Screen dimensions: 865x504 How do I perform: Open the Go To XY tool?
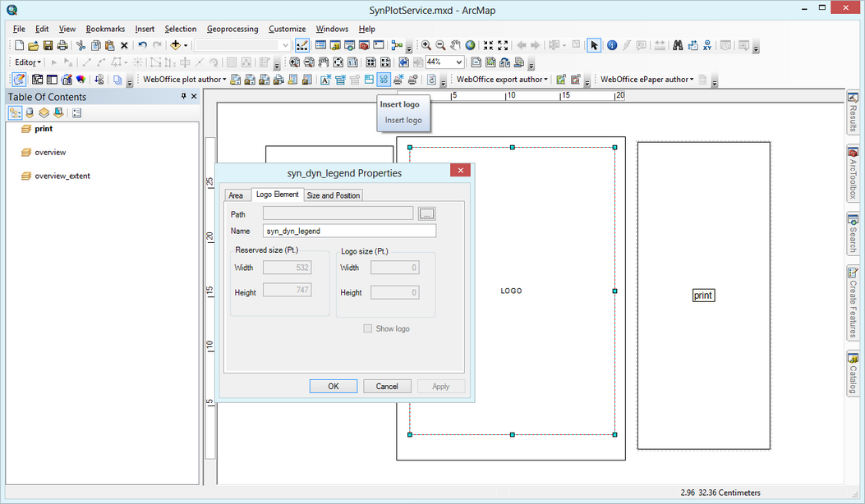pyautogui.click(x=706, y=45)
